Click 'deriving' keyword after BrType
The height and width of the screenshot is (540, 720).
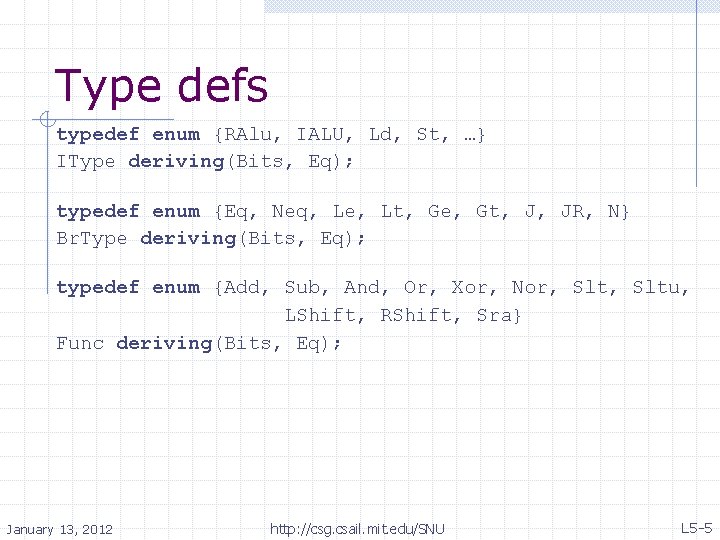click(x=188, y=239)
